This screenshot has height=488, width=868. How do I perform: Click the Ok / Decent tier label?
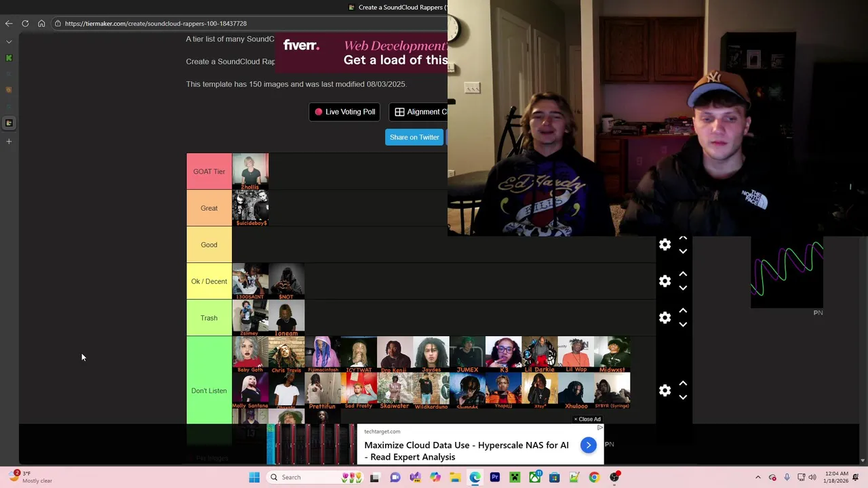click(209, 281)
